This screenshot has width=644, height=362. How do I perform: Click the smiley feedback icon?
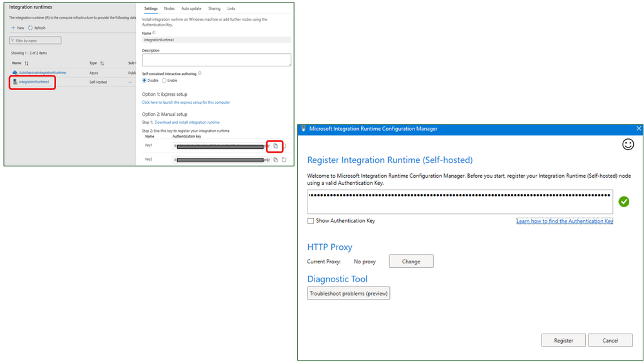[628, 144]
